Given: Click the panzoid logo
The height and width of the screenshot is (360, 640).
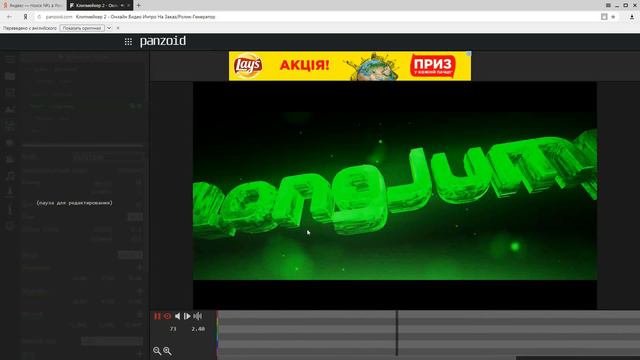Looking at the screenshot, I should [163, 41].
